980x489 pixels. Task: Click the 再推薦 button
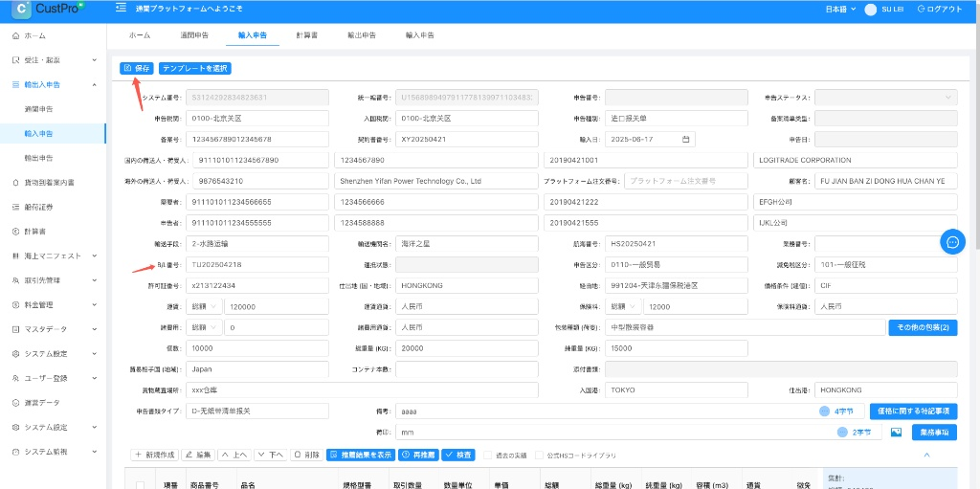tap(419, 455)
